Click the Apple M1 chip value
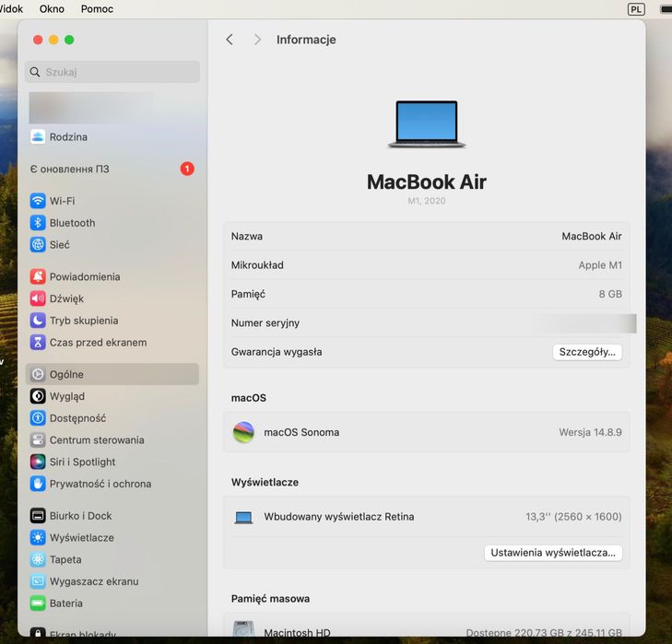The height and width of the screenshot is (644, 672). [600, 265]
